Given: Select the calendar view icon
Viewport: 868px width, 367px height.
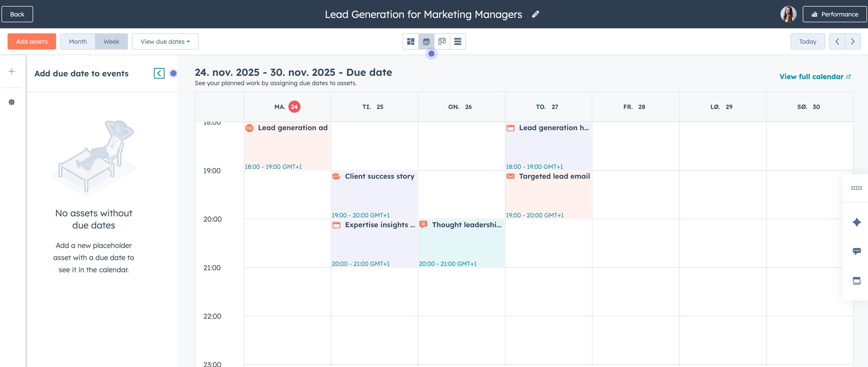Looking at the screenshot, I should tap(426, 41).
